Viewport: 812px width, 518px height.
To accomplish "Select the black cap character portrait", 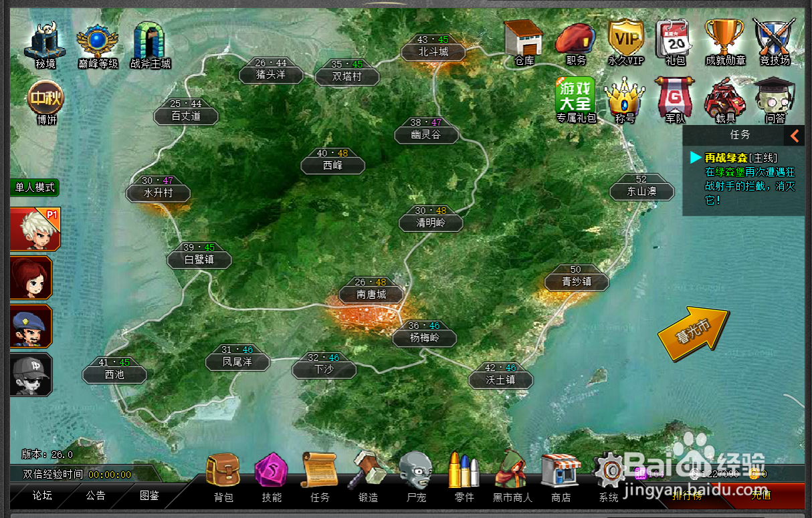I will click(x=31, y=374).
